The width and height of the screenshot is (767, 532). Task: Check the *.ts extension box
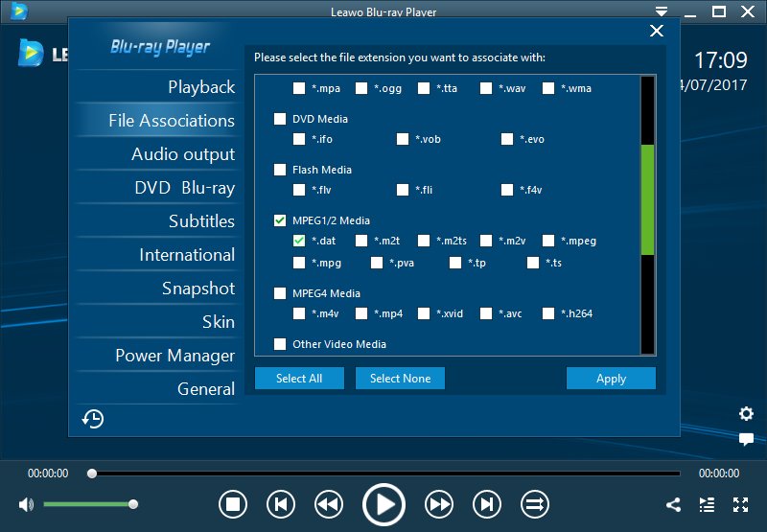pyautogui.click(x=533, y=263)
